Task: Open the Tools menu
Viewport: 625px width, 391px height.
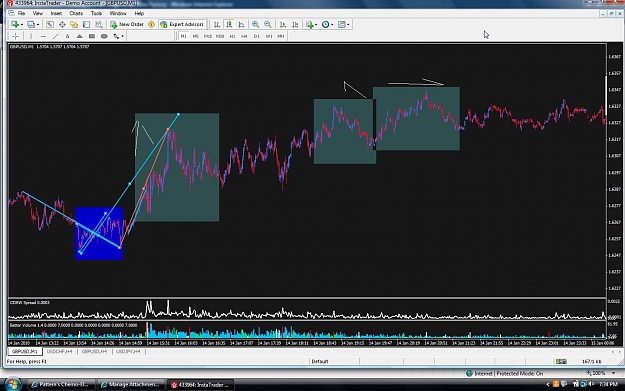Action: point(96,13)
